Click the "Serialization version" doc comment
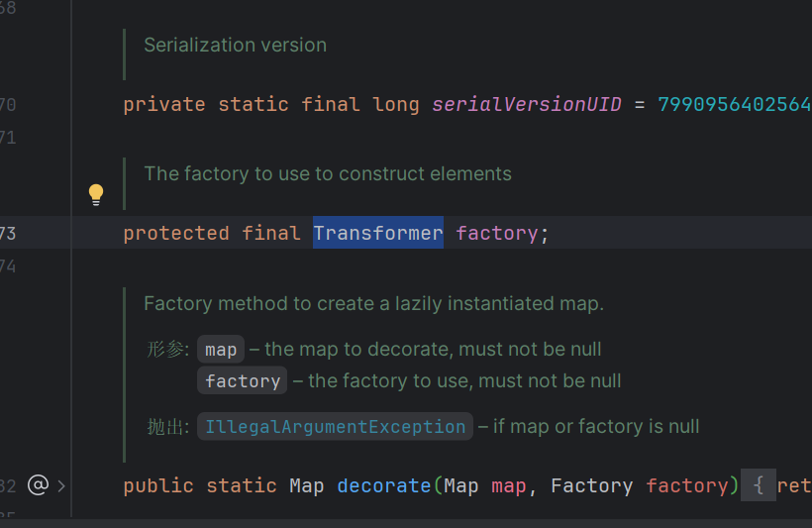This screenshot has width=812, height=528. tap(235, 46)
